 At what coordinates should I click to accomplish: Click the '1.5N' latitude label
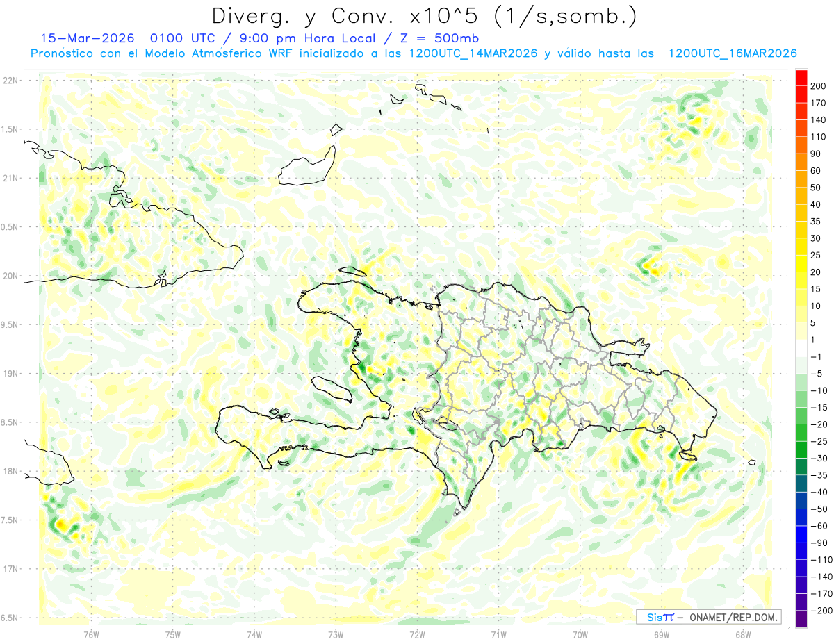[8, 129]
